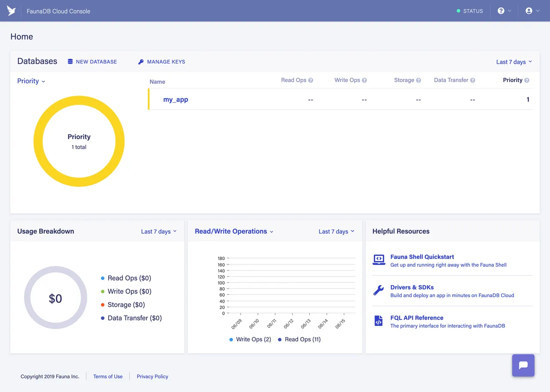Open Fauna Shell Quickstart link

coord(422,257)
